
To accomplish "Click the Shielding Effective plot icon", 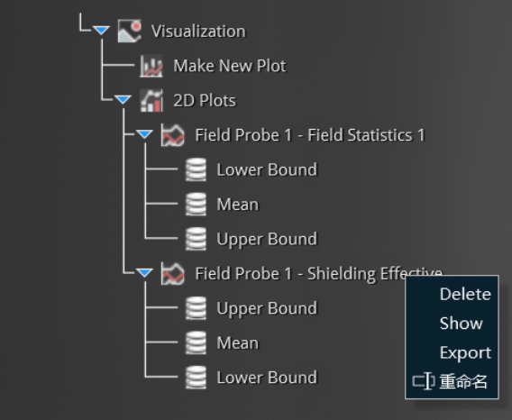I will pos(173,273).
